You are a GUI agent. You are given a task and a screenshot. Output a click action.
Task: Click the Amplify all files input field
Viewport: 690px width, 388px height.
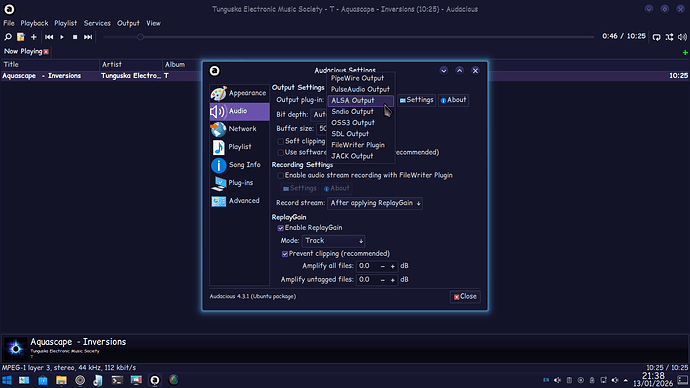pyautogui.click(x=367, y=266)
